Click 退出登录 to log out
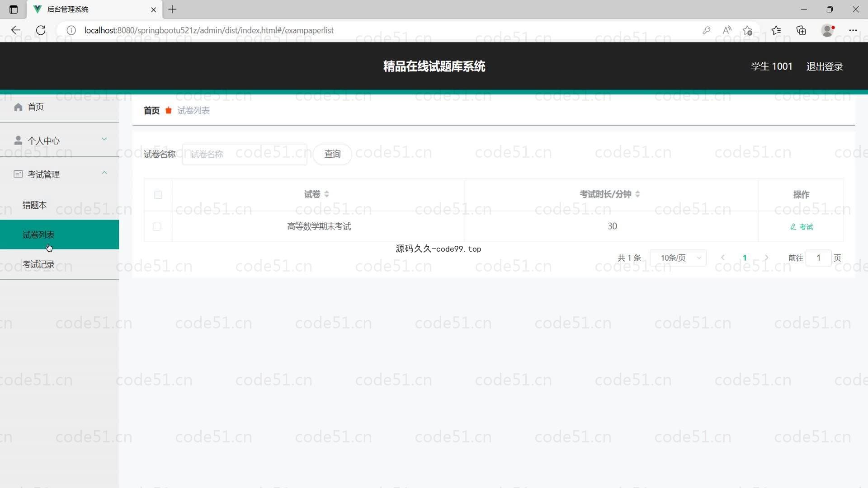This screenshot has height=488, width=868. (x=825, y=66)
